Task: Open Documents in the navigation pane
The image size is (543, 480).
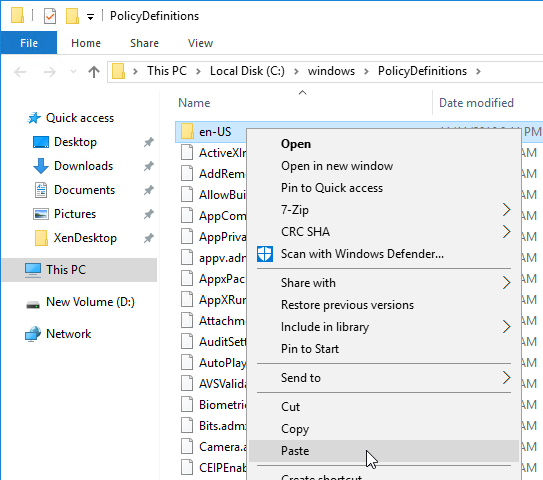Action: point(84,190)
